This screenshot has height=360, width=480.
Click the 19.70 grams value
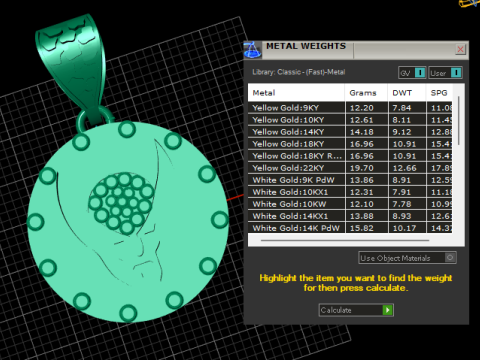362,168
